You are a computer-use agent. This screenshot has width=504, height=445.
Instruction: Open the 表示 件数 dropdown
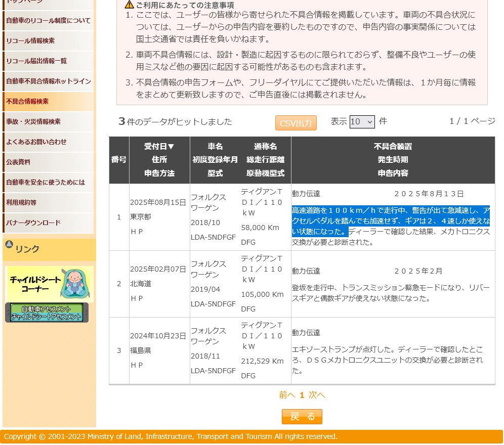[x=362, y=122]
